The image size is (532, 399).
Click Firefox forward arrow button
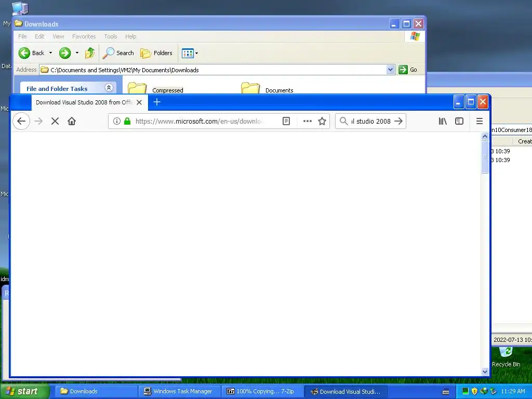pyautogui.click(x=38, y=121)
